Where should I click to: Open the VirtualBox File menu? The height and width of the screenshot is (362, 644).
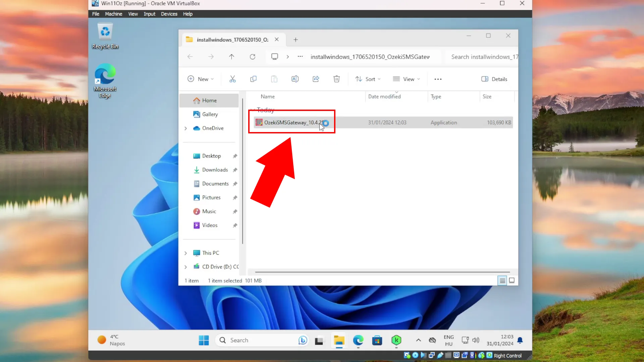96,14
